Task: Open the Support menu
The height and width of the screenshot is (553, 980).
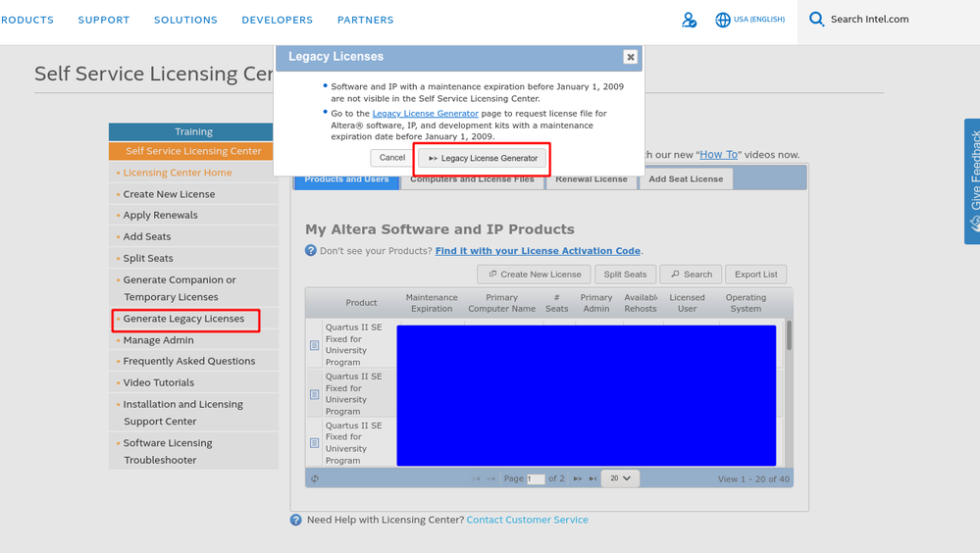Action: (x=104, y=20)
